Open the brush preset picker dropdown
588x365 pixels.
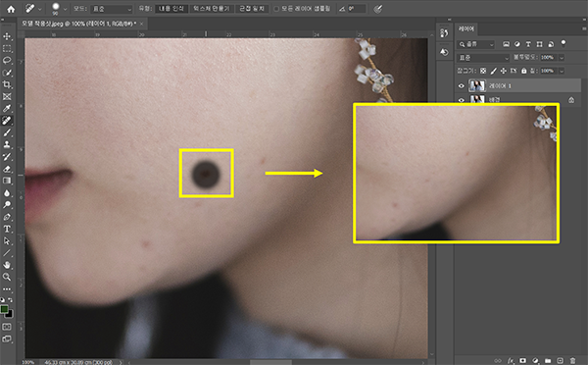tap(66, 9)
